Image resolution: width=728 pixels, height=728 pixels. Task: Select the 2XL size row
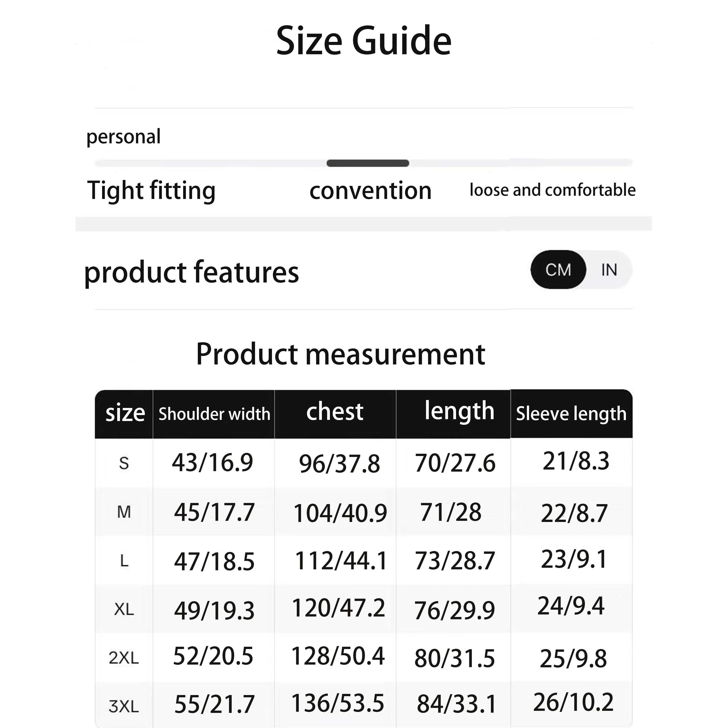click(124, 658)
